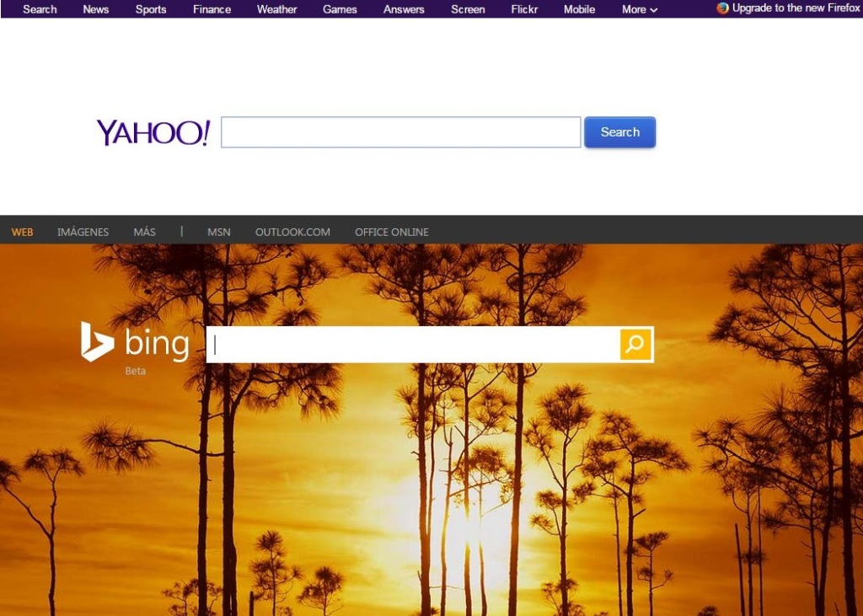Click the Yahoo! logo
Screen dimensions: 863x616
pos(153,132)
